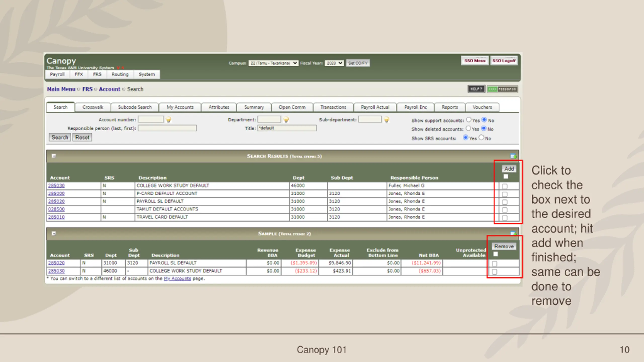Screen dimensions: 644x362
Task: Open the System menu
Action: pos(147,74)
